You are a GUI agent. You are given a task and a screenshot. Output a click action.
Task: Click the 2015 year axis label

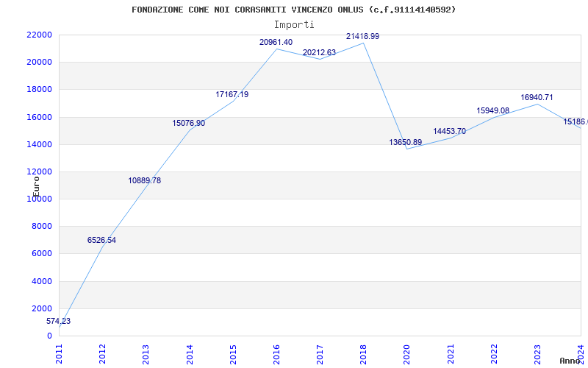233,354
